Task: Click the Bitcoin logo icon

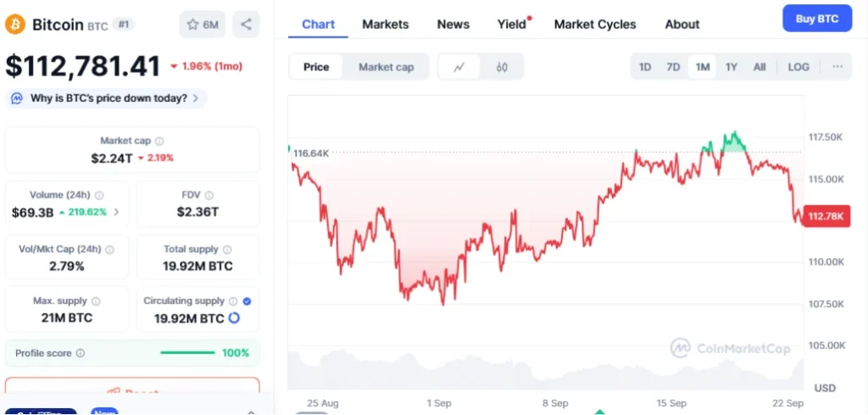Action: pos(16,24)
